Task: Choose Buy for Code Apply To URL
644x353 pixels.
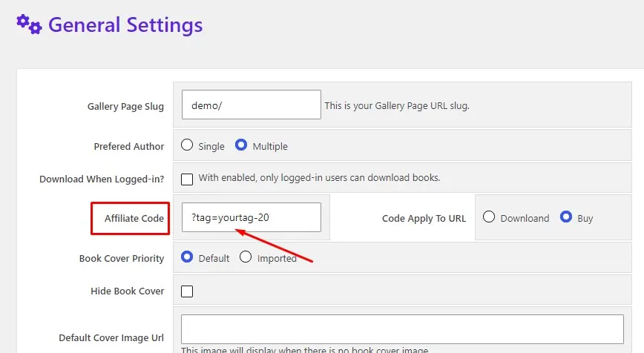Action: 566,217
